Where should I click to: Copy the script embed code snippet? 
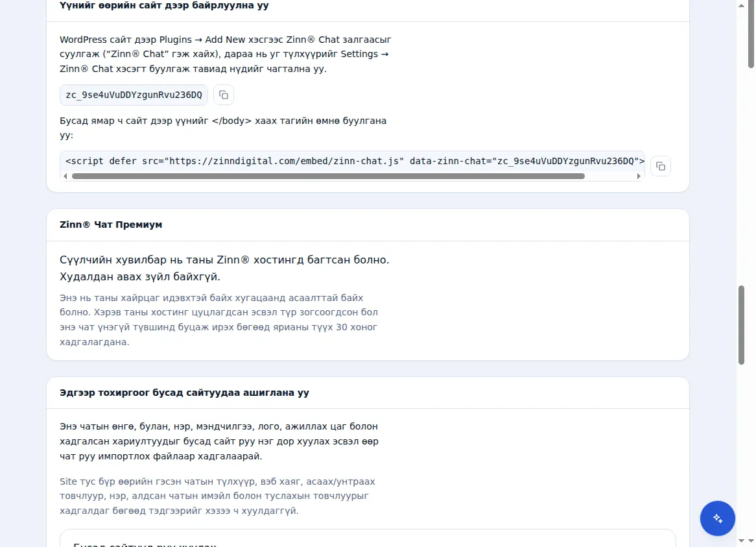pos(661,166)
